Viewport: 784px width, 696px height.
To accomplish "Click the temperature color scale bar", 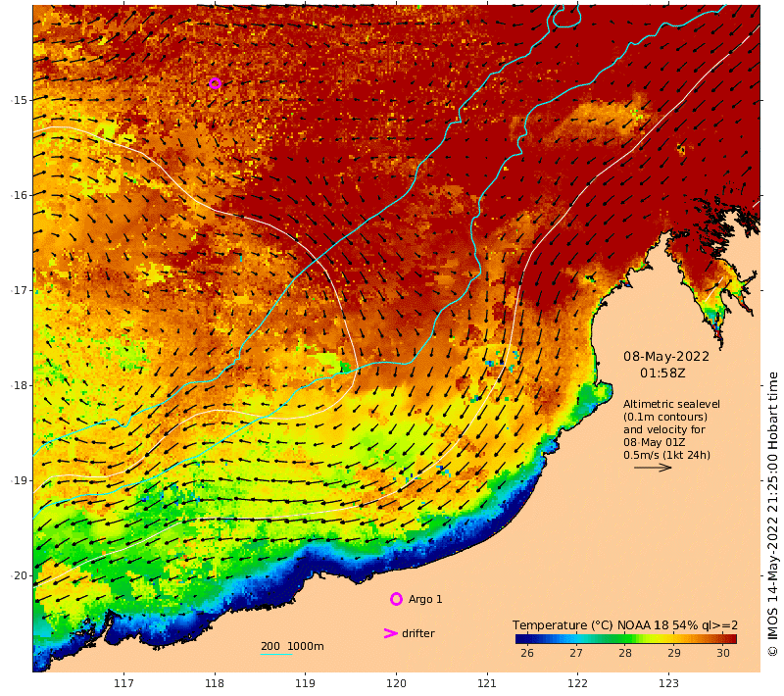I will (625, 638).
